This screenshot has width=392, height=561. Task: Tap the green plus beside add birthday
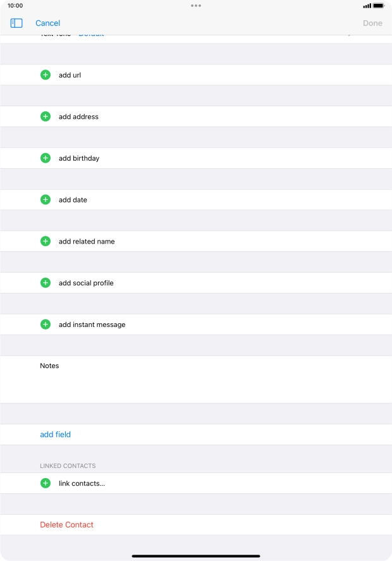pos(46,158)
